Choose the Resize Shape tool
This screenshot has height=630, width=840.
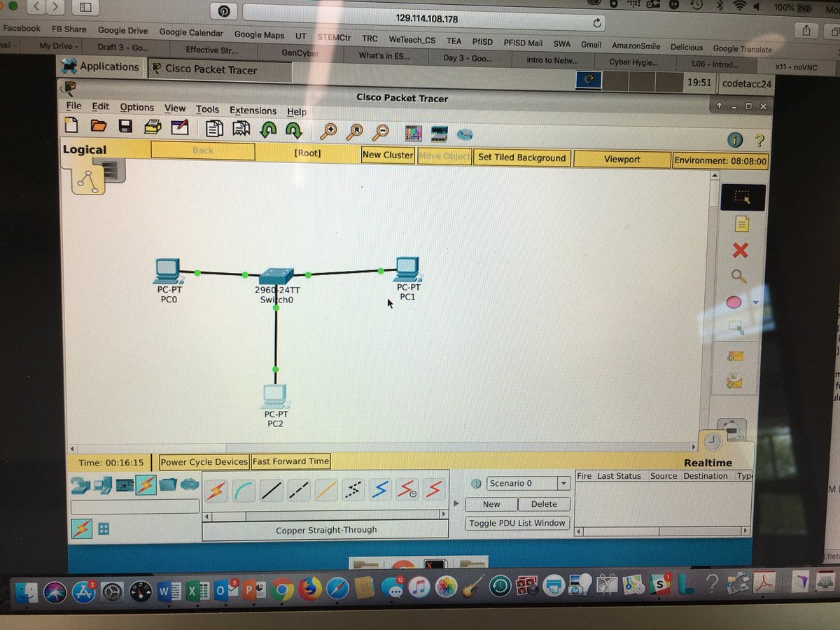tap(736, 328)
